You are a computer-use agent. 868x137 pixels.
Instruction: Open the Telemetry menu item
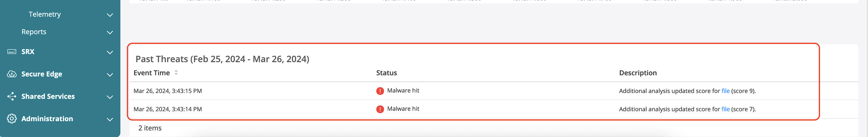click(x=45, y=14)
